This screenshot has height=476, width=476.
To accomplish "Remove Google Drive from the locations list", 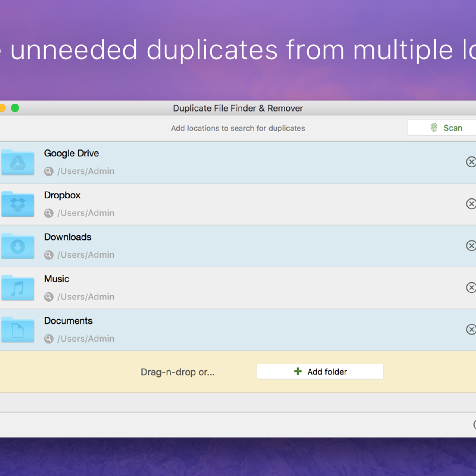I will coord(471,162).
